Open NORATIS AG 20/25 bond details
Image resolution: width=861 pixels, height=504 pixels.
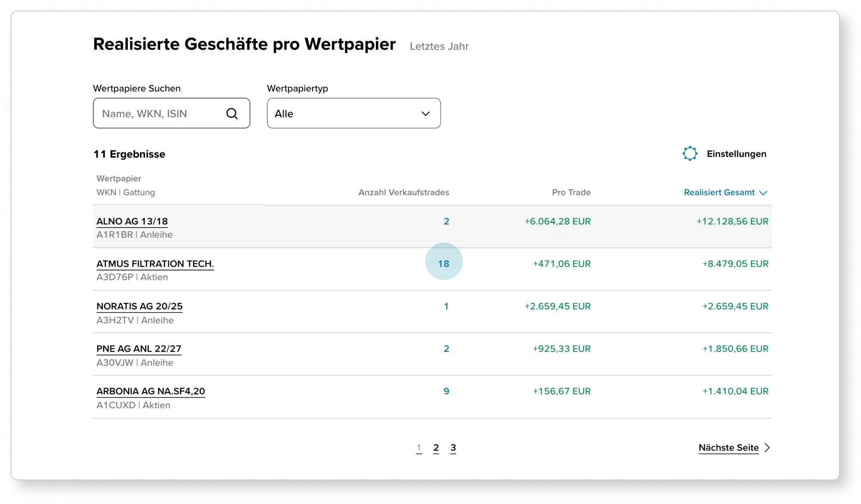pos(139,306)
